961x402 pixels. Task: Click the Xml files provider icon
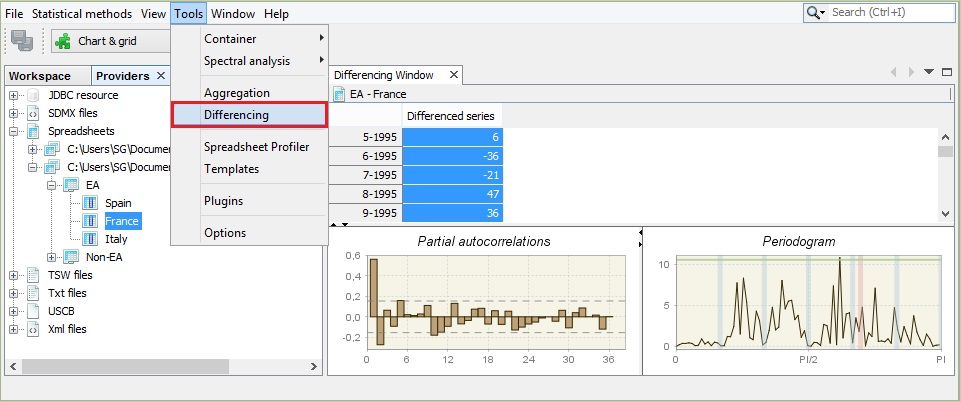click(33, 329)
